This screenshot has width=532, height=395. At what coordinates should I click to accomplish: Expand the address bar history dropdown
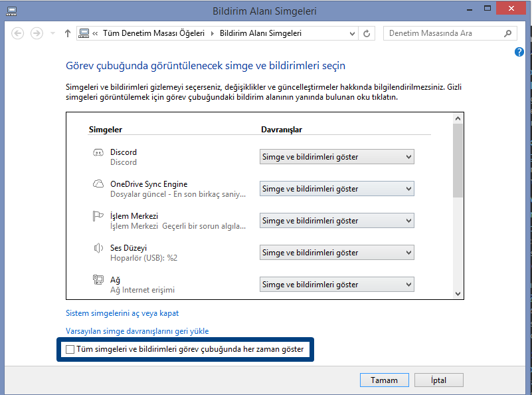pos(350,33)
